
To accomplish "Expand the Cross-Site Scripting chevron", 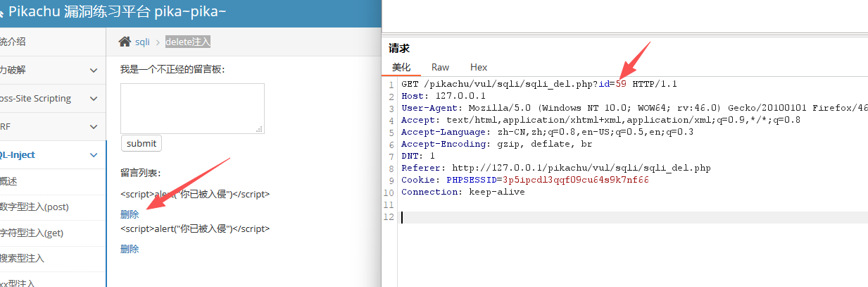I will pos(94,99).
